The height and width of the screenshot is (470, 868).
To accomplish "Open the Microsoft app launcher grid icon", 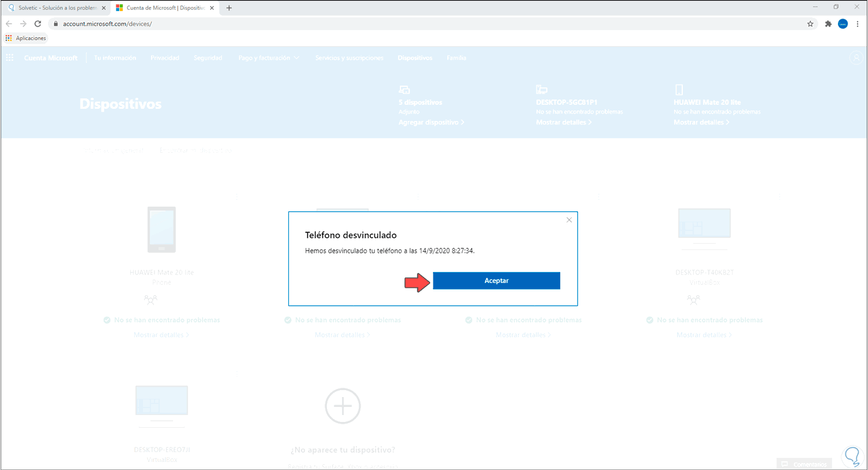I will coord(10,58).
